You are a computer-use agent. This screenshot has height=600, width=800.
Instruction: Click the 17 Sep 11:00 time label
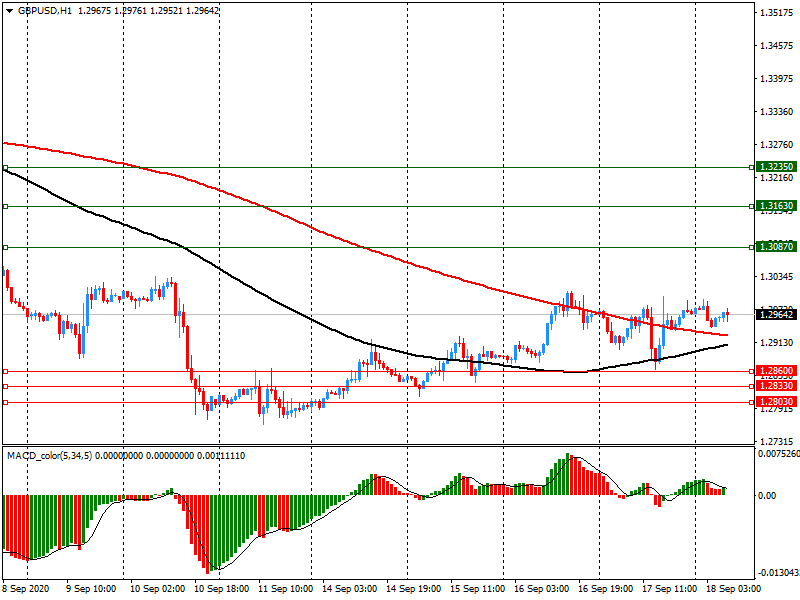tap(669, 589)
